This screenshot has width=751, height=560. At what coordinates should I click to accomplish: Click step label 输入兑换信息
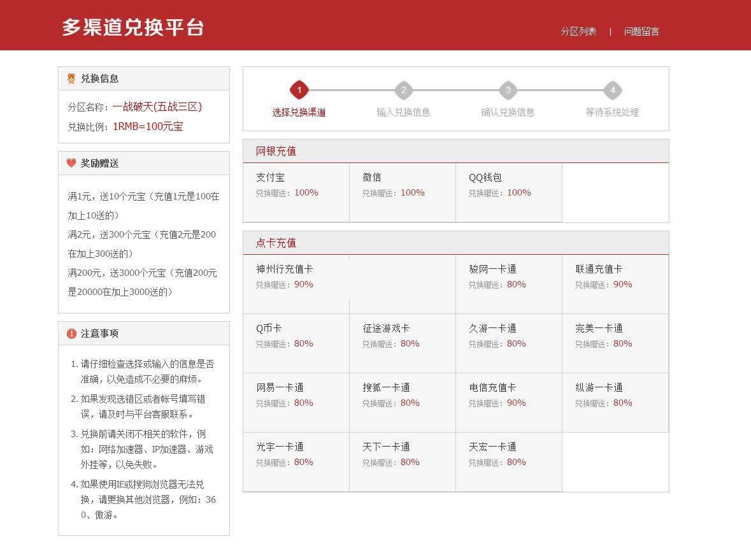[x=404, y=113]
